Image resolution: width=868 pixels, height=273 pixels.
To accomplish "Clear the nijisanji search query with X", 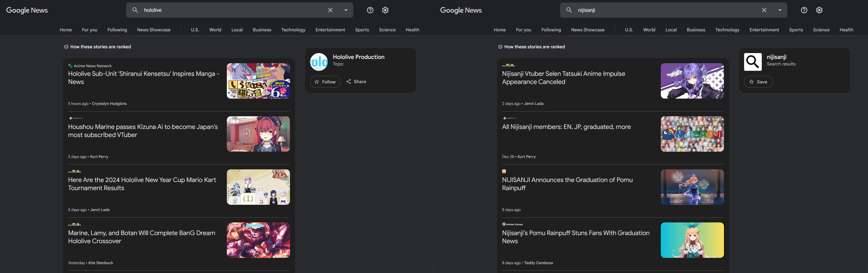I will pyautogui.click(x=764, y=10).
